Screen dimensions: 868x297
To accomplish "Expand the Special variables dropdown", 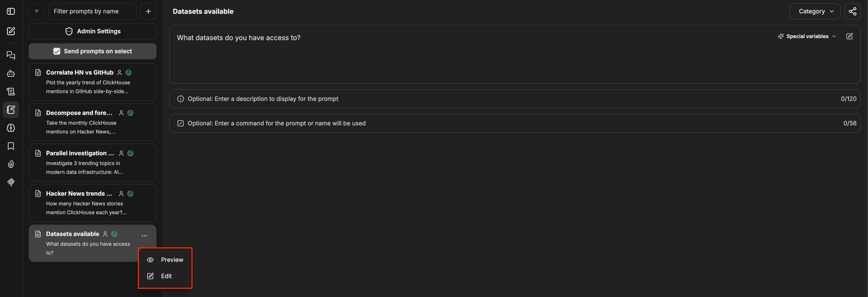I will tap(806, 36).
